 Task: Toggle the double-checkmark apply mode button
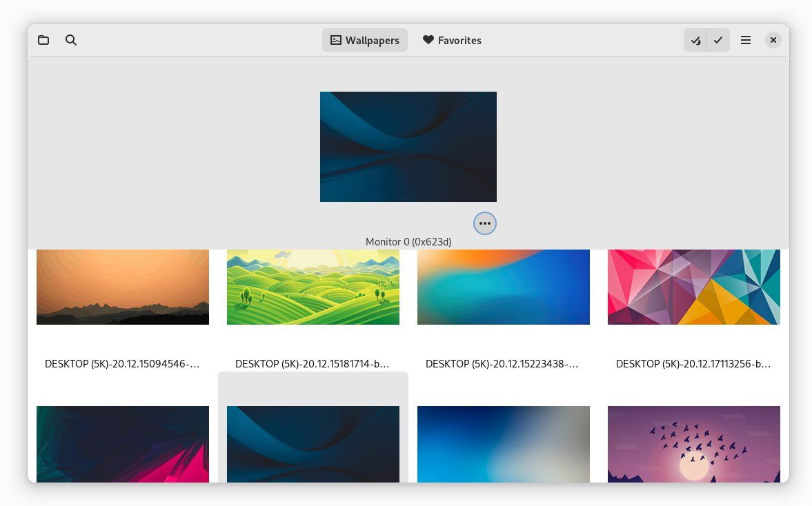point(695,40)
